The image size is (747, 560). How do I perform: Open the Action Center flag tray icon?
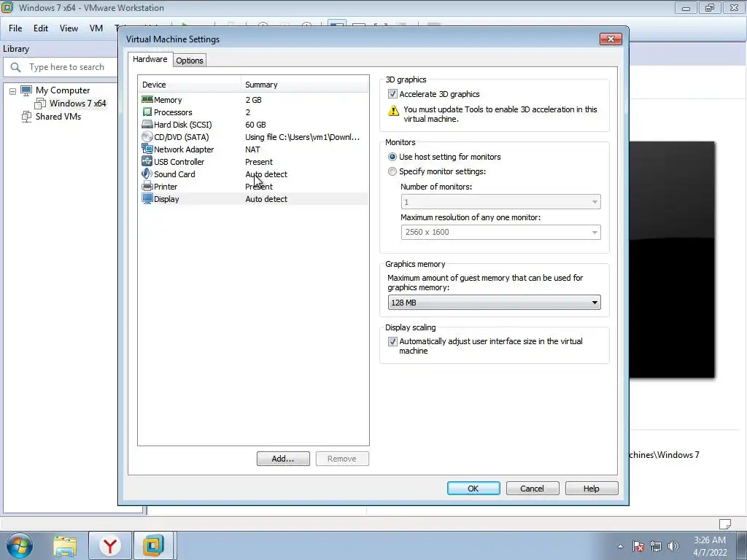638,546
